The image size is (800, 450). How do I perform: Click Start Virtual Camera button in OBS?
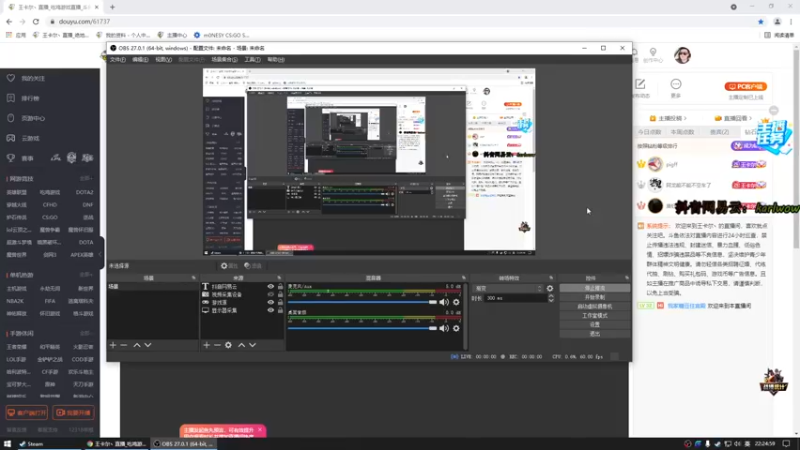(x=594, y=307)
